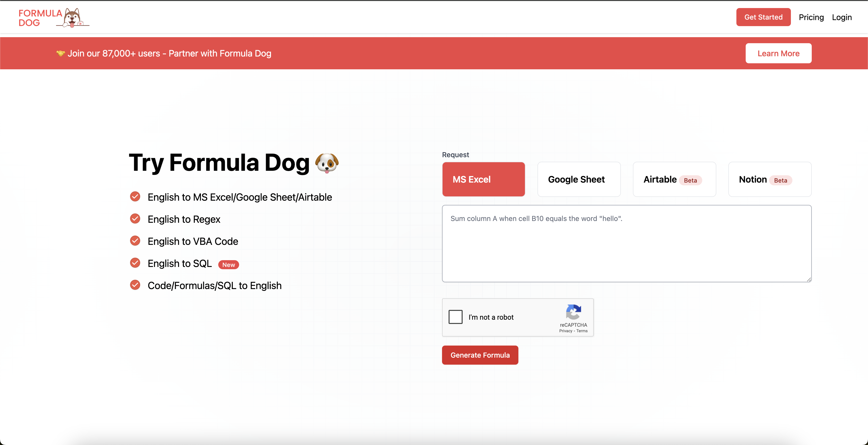Click the New badge beside English to SQL
This screenshot has width=868, height=445.
(229, 265)
